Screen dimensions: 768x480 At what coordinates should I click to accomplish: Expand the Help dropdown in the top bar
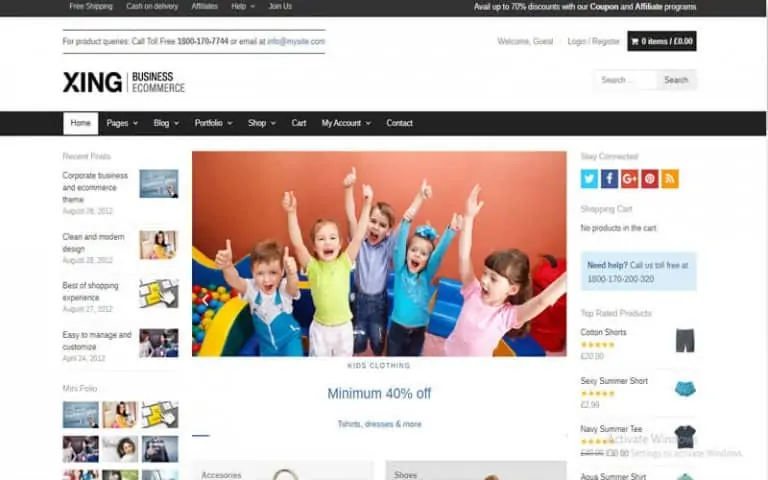pos(243,6)
